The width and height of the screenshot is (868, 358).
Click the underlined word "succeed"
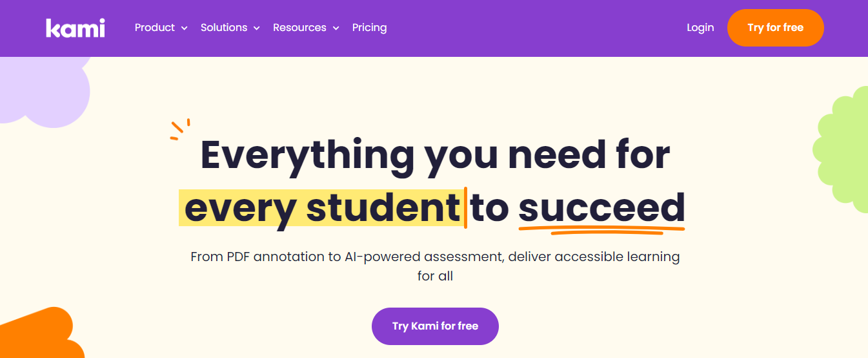pos(601,208)
